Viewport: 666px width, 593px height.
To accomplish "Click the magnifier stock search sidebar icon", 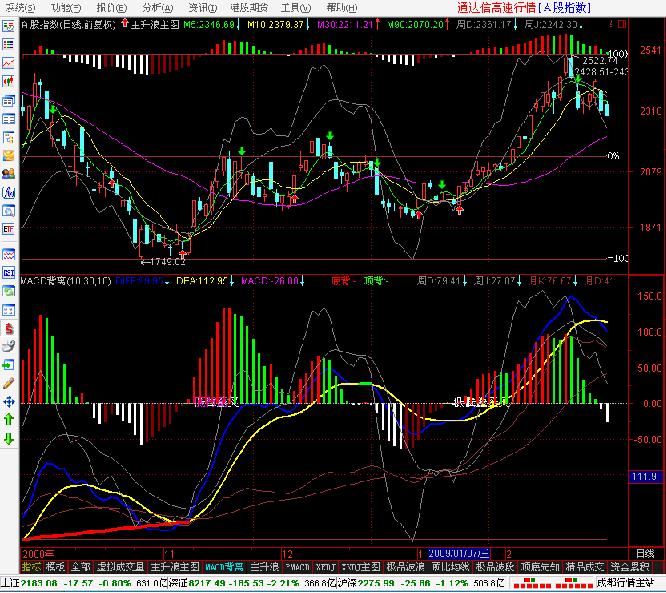I will pyautogui.click(x=8, y=211).
